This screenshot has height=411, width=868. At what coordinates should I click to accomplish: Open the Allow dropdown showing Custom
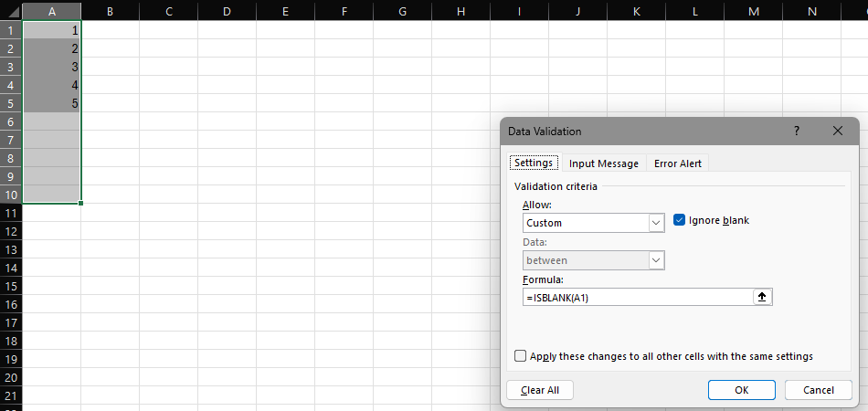657,223
